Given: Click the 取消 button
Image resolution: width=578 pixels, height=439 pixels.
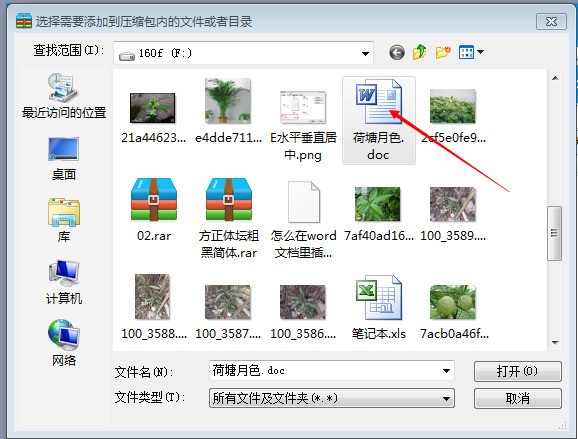Looking at the screenshot, I should tap(518, 398).
